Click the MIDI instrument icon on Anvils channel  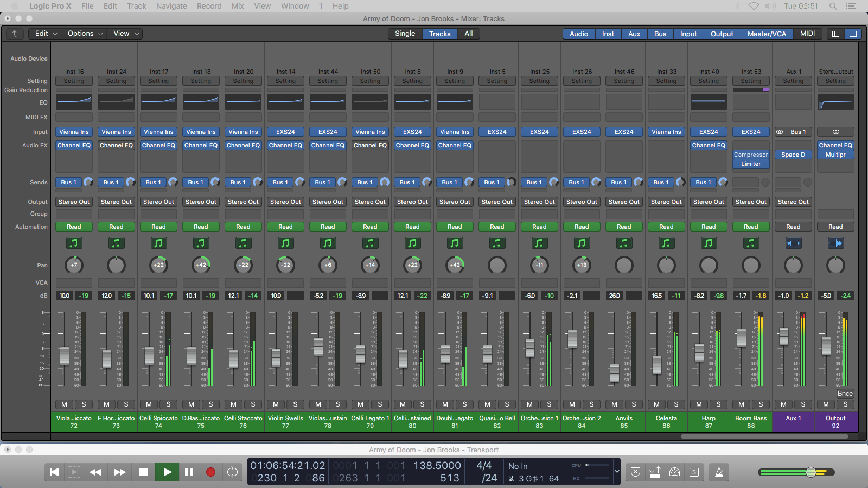[624, 243]
